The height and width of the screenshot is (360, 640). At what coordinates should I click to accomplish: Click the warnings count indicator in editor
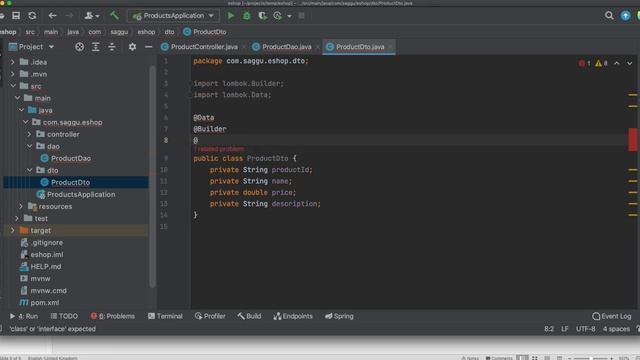coord(601,63)
